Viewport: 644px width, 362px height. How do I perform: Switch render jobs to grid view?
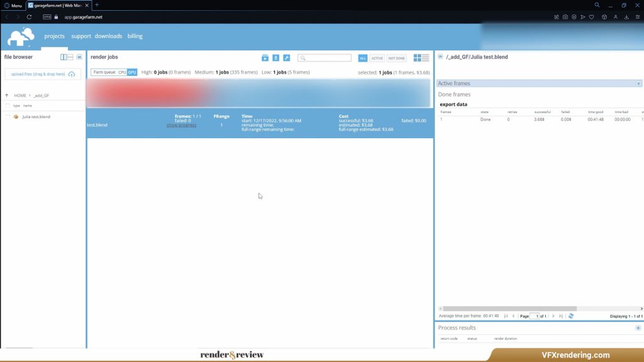coord(417,58)
